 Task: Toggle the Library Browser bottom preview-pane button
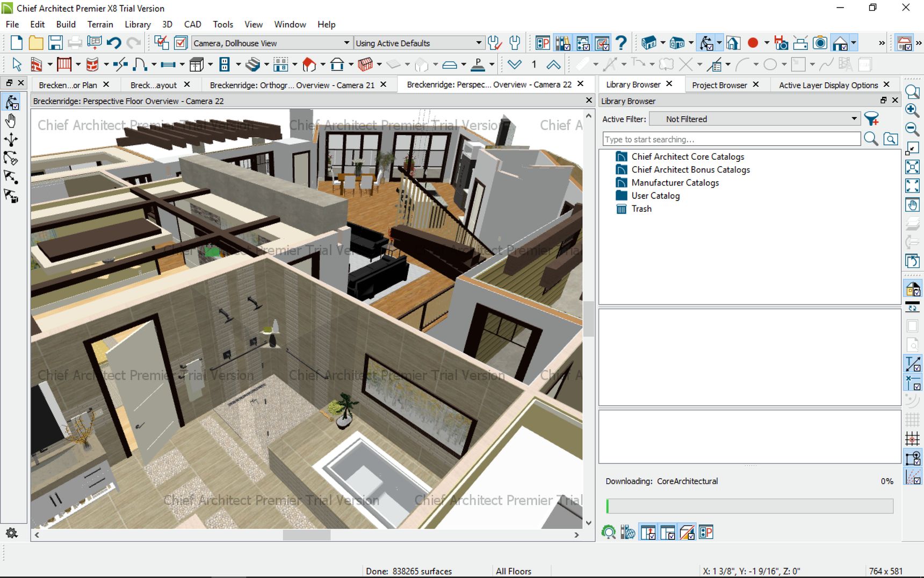(x=667, y=533)
